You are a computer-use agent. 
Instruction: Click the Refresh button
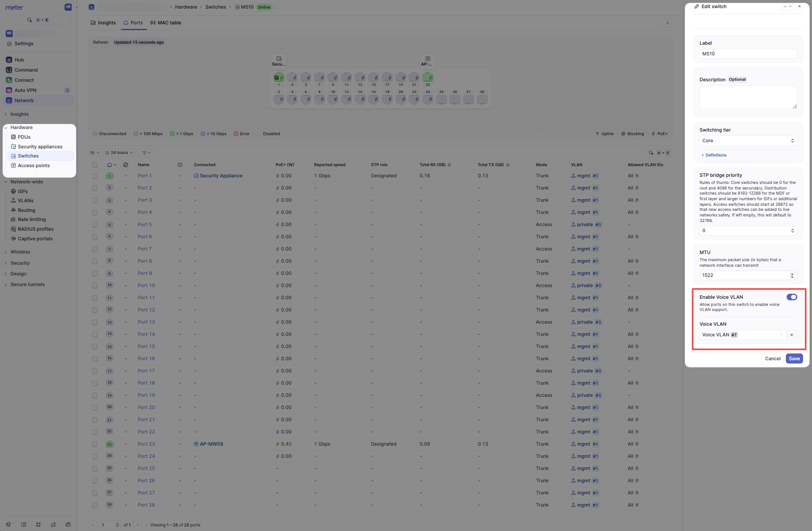click(x=101, y=42)
